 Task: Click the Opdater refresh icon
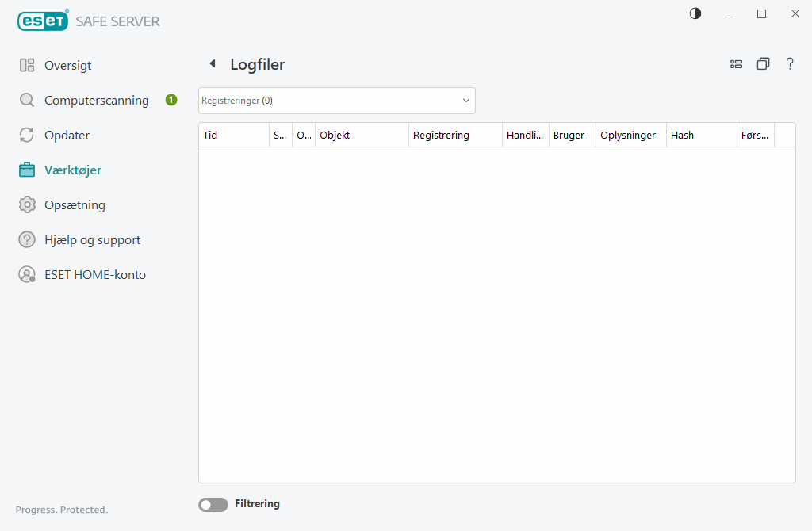(x=26, y=135)
